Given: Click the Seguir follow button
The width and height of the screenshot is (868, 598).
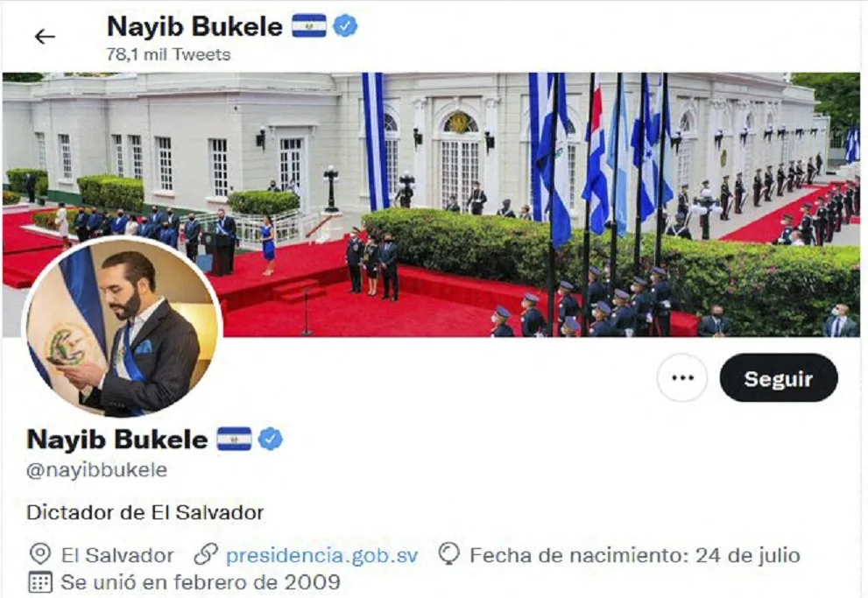Looking at the screenshot, I should pos(779,378).
